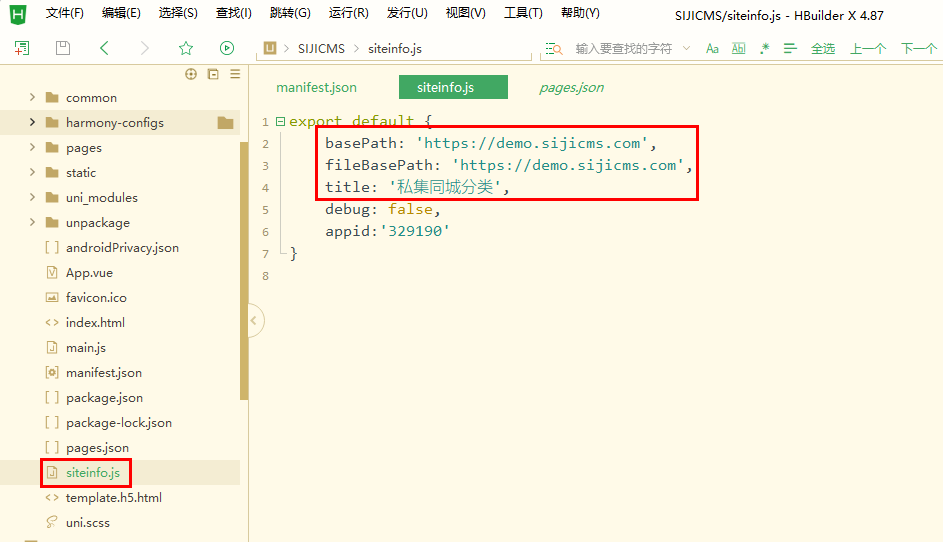Open the 运行(R) menu
The height and width of the screenshot is (542, 943).
pyautogui.click(x=348, y=13)
